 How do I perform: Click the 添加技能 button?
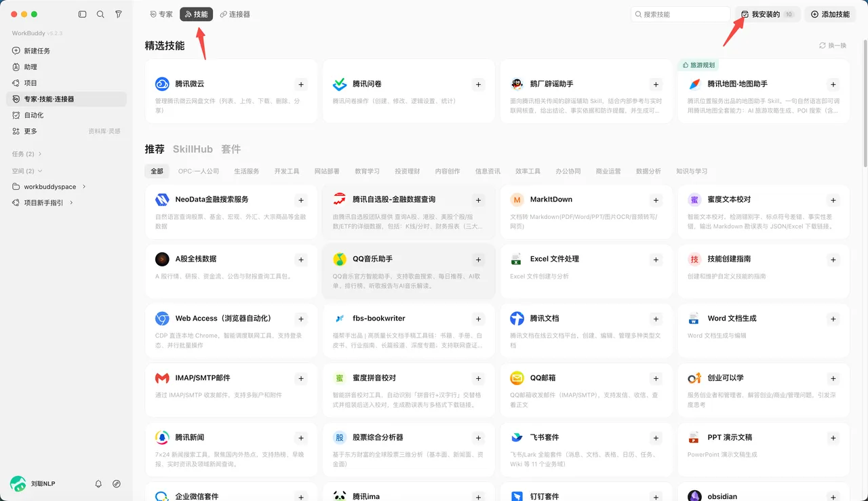click(x=830, y=14)
